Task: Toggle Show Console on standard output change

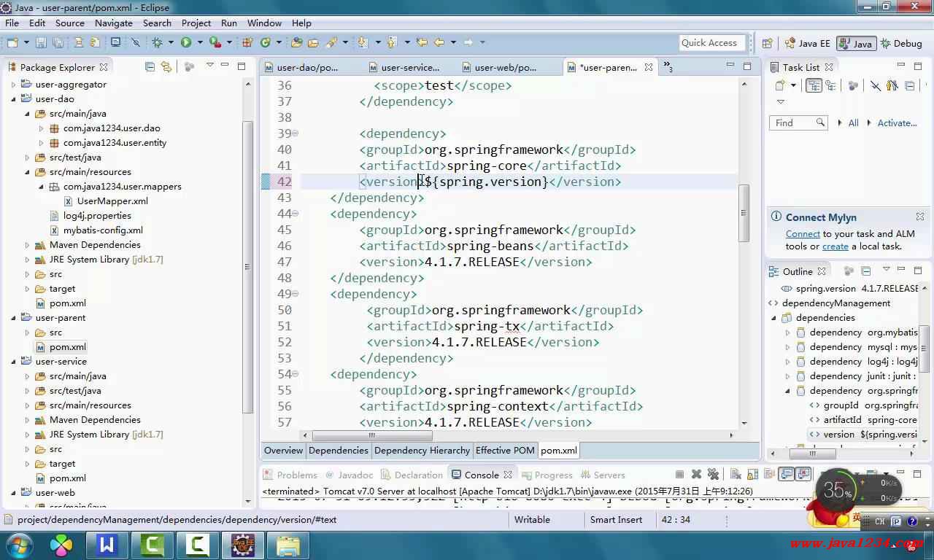Action: [x=786, y=475]
